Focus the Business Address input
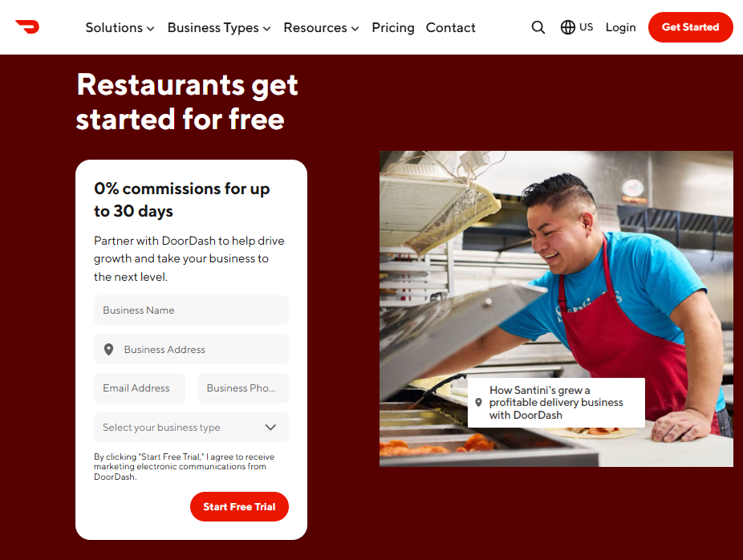The image size is (743, 560). 192,349
